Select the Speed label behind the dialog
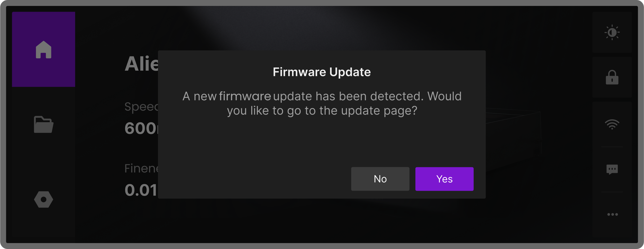 point(141,107)
